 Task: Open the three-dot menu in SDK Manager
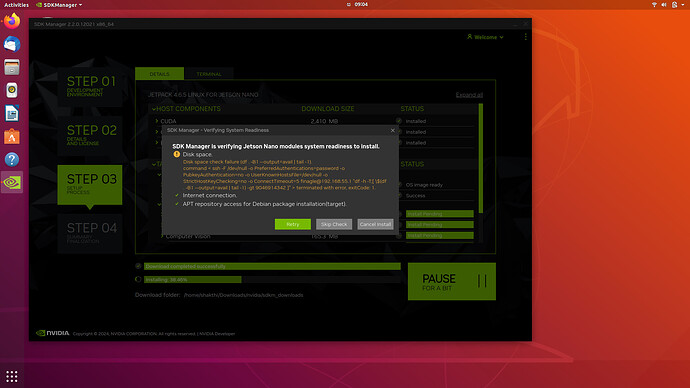pos(525,37)
